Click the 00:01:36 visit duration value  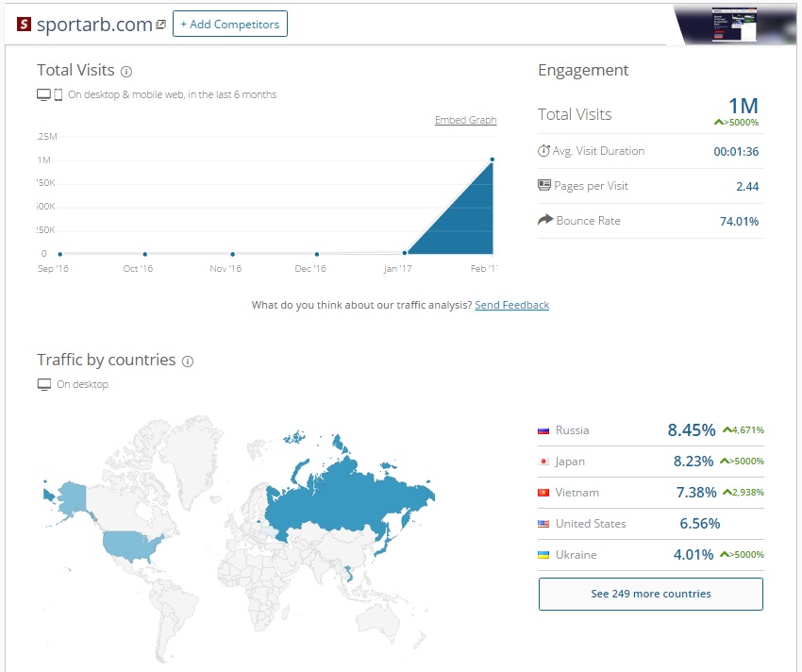[x=736, y=152]
